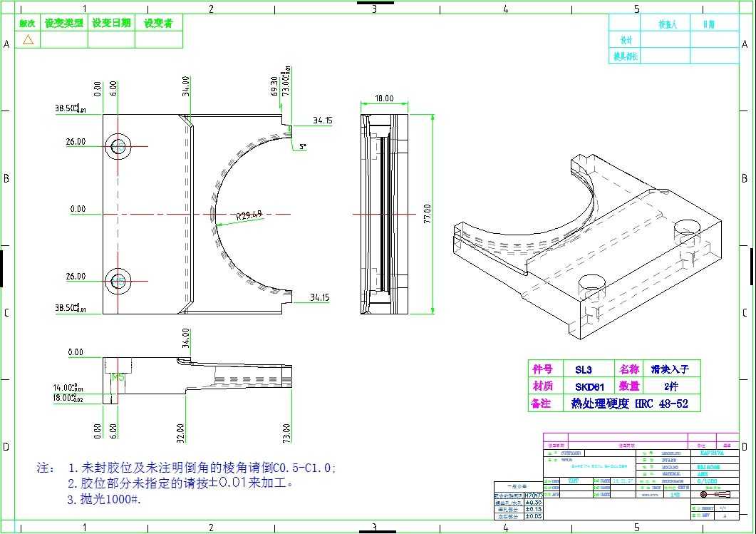
Task: Select the SKD61 material cell
Action: click(588, 386)
